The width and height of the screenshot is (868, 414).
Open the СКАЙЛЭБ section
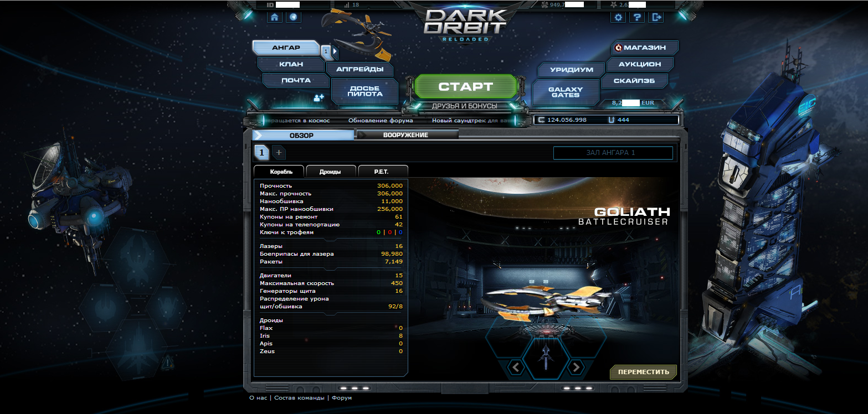click(x=635, y=80)
